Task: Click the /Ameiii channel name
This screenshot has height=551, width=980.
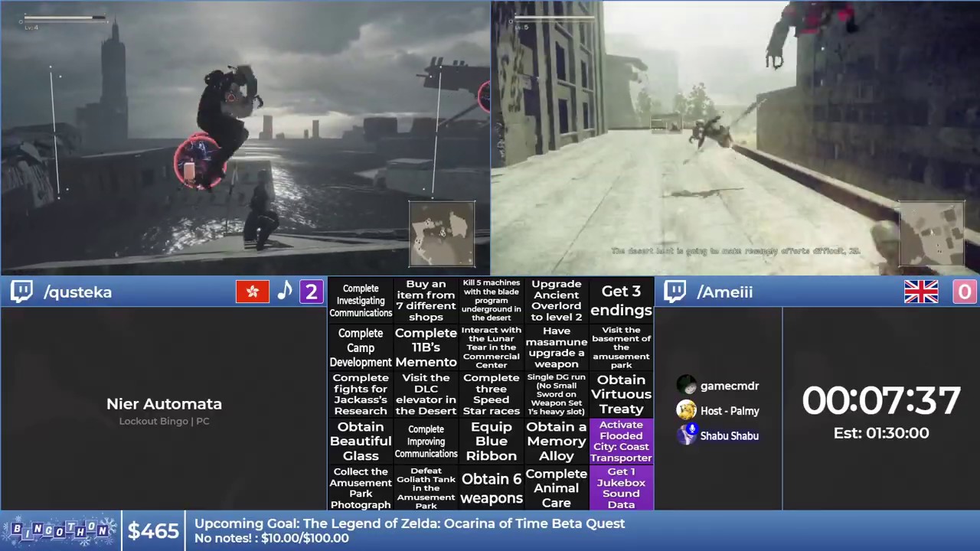Action: pos(725,292)
